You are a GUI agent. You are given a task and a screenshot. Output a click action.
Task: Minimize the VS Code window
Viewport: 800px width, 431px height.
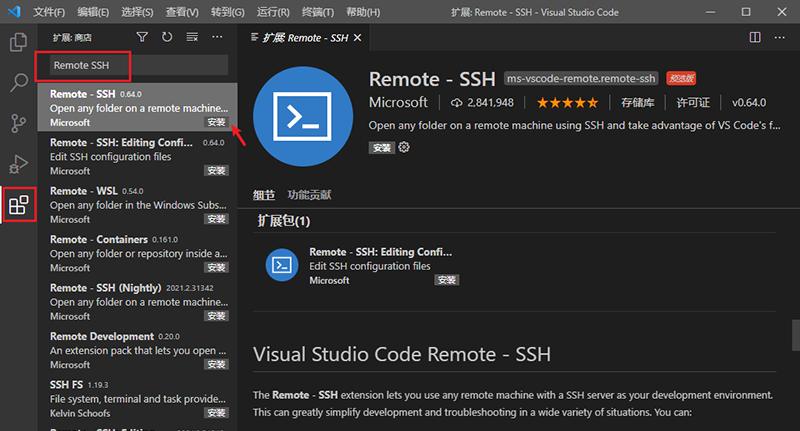(710, 12)
